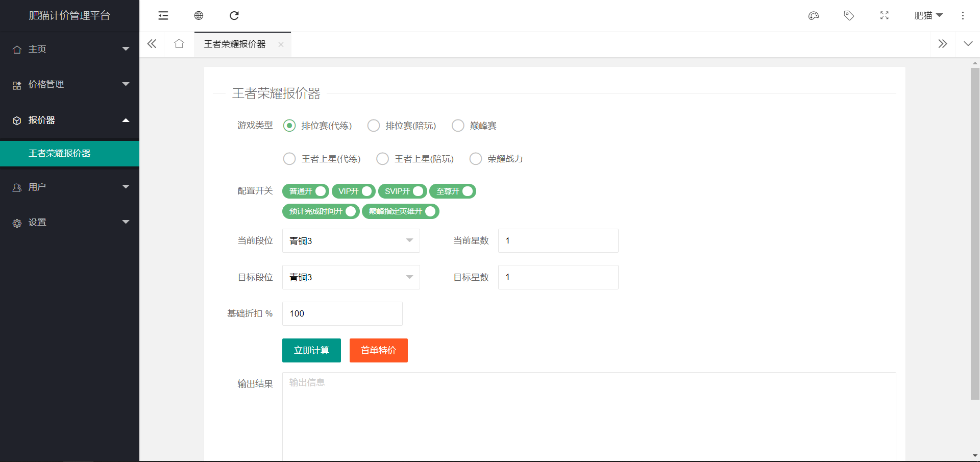Click the 立即计算 calculate button
The image size is (980, 462).
point(311,350)
